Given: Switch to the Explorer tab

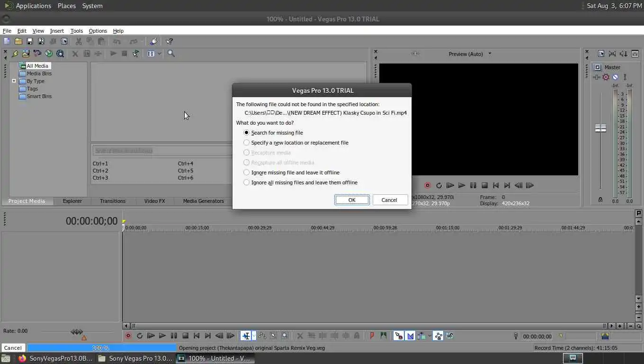Looking at the screenshot, I should pos(72,201).
